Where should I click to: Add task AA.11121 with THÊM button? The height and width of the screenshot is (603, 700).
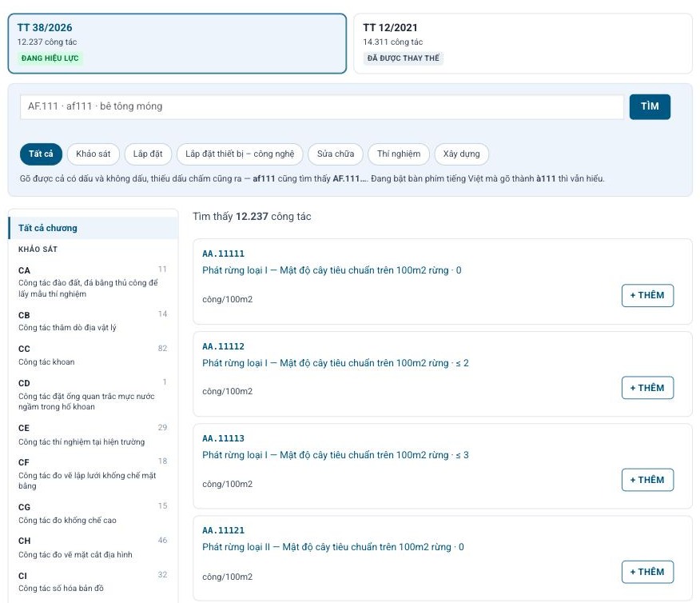647,572
